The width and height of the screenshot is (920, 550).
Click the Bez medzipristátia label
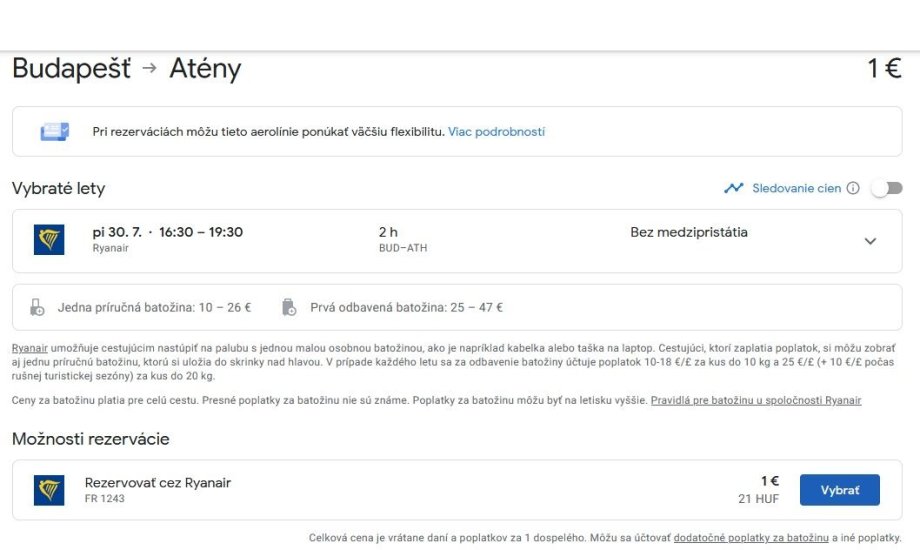(688, 232)
